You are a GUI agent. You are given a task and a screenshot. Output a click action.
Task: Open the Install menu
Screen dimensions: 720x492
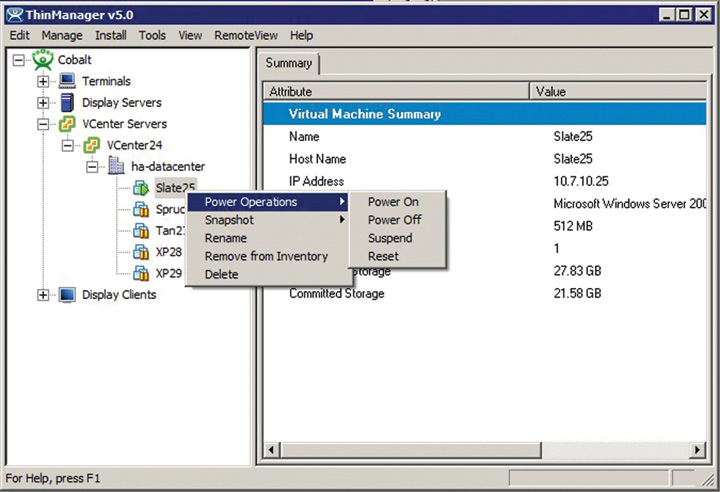pos(111,35)
